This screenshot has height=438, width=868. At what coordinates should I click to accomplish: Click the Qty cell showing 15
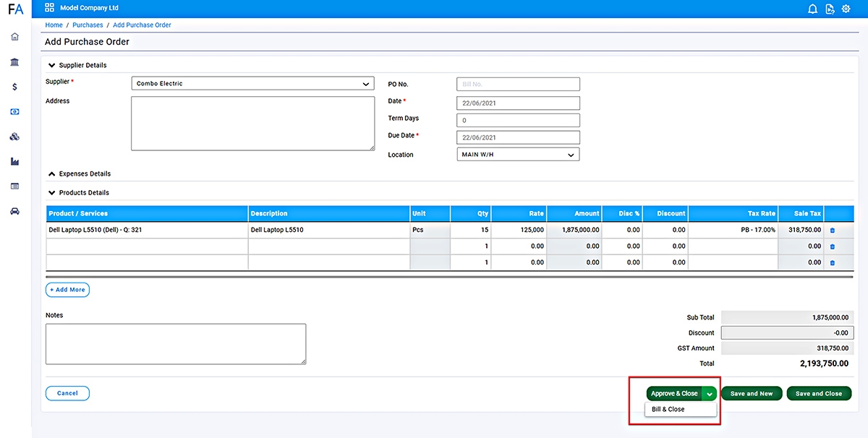point(470,230)
